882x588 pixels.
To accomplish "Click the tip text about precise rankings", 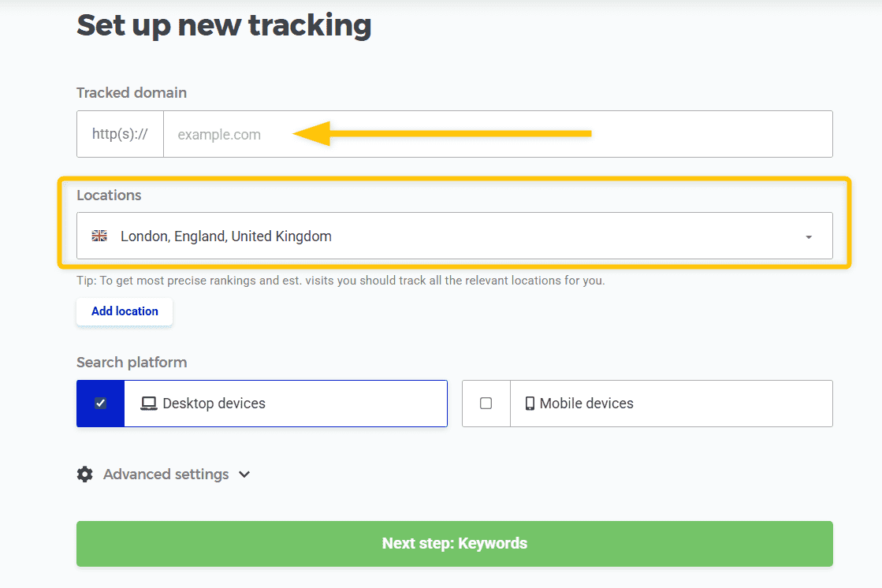I will click(341, 281).
